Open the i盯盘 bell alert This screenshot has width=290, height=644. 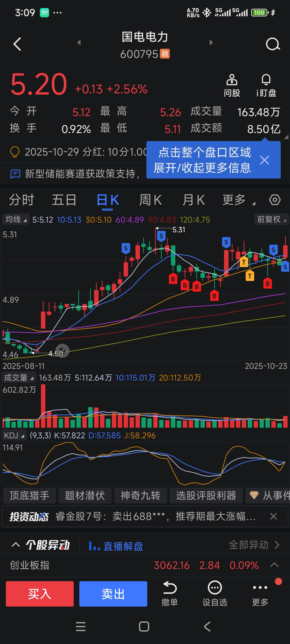click(x=266, y=86)
